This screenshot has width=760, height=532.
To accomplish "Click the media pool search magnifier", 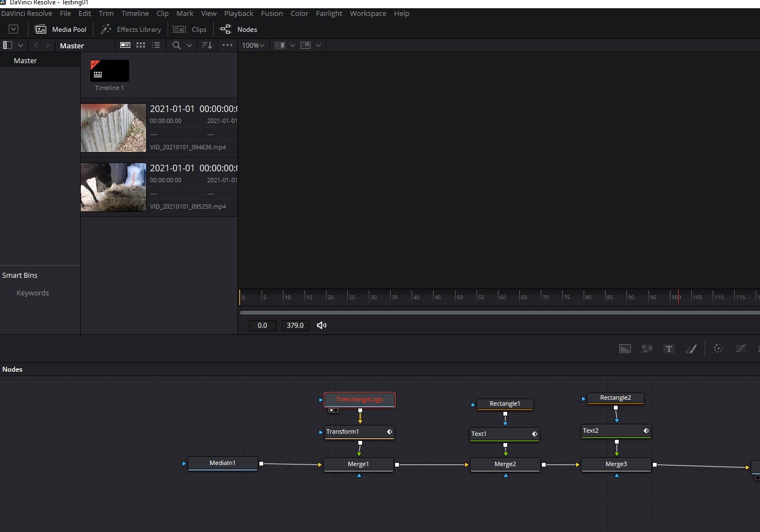I will pyautogui.click(x=176, y=45).
